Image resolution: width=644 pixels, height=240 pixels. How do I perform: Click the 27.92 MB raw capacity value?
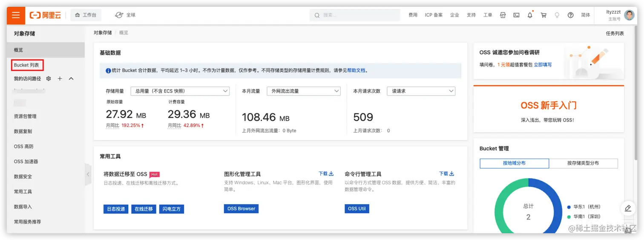pyautogui.click(x=126, y=114)
